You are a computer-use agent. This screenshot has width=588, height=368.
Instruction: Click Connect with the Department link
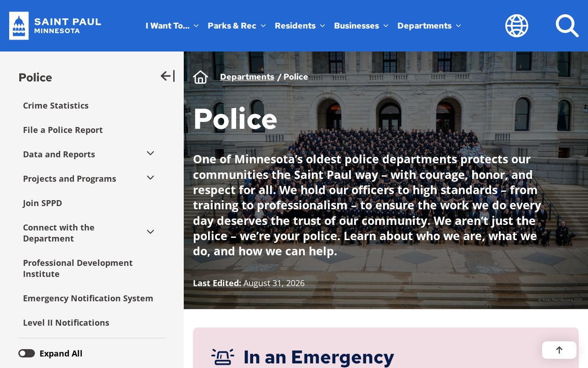59,233
